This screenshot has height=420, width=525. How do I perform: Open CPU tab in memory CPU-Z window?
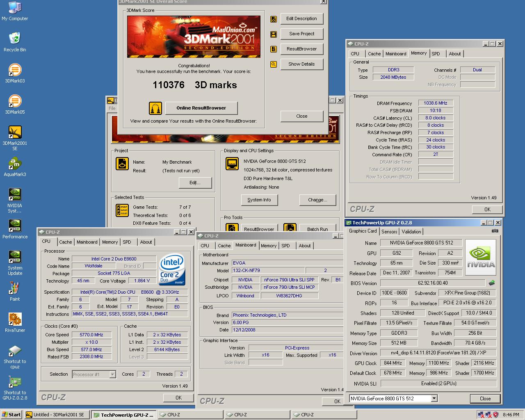[x=355, y=54]
